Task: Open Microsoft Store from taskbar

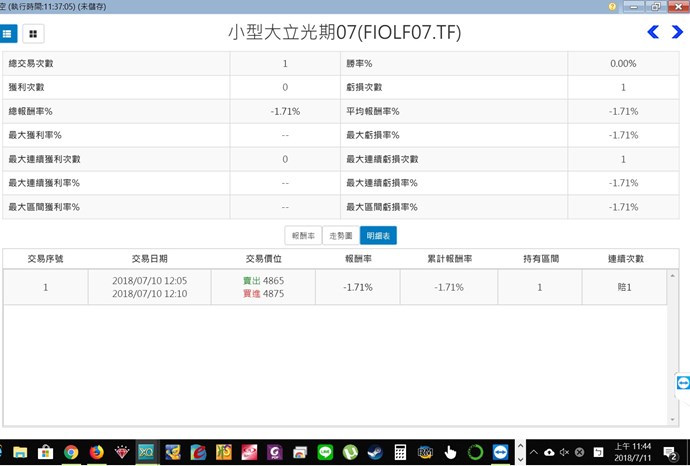Action: (45, 452)
